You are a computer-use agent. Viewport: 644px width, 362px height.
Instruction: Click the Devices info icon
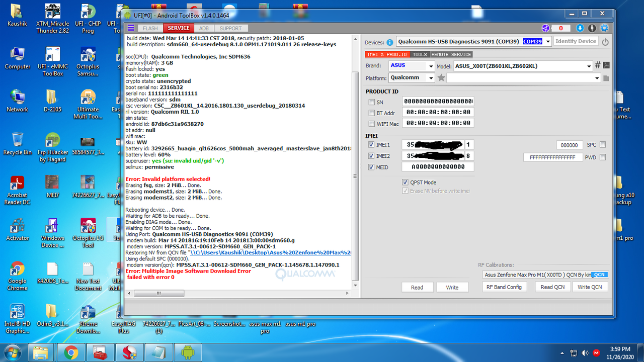(x=390, y=42)
